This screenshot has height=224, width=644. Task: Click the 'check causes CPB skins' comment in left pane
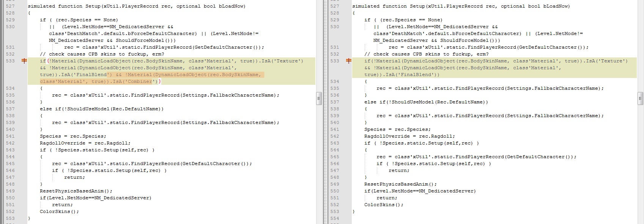click(x=102, y=54)
